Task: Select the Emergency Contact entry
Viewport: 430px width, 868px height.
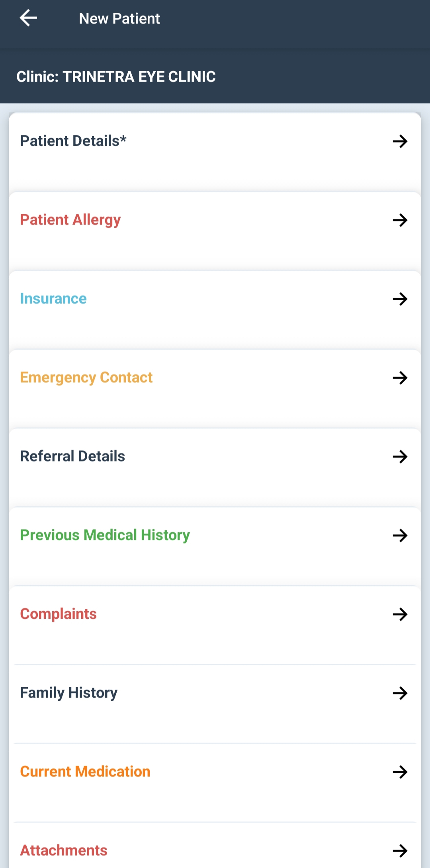Action: pos(86,377)
